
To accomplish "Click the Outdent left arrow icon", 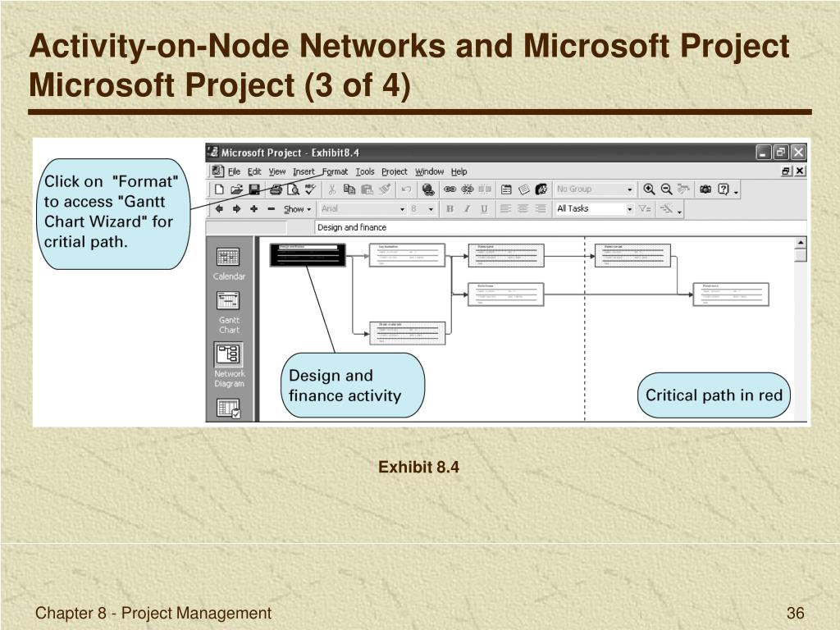I will (219, 209).
